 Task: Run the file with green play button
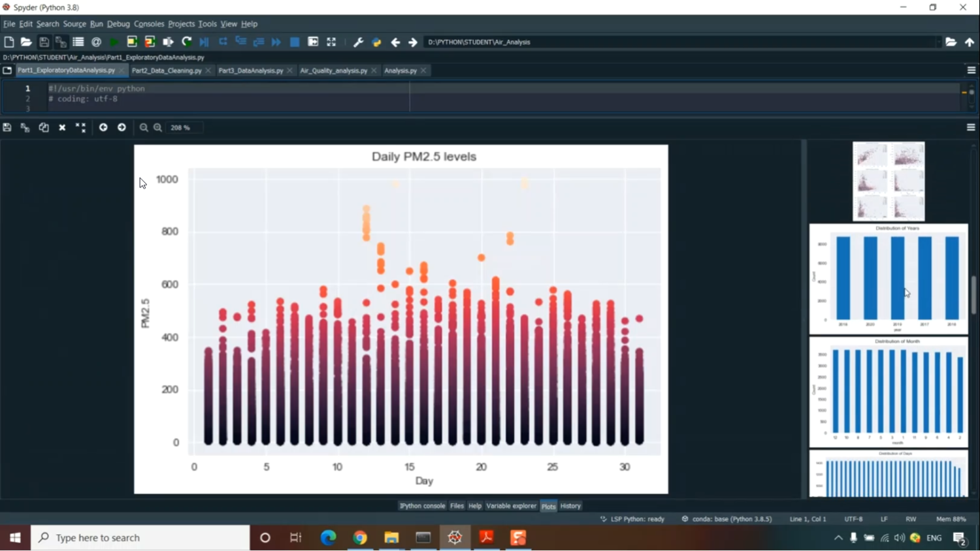114,42
